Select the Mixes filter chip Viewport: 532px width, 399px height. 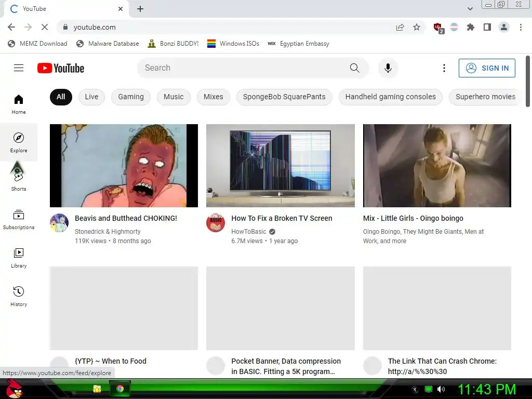coord(214,97)
